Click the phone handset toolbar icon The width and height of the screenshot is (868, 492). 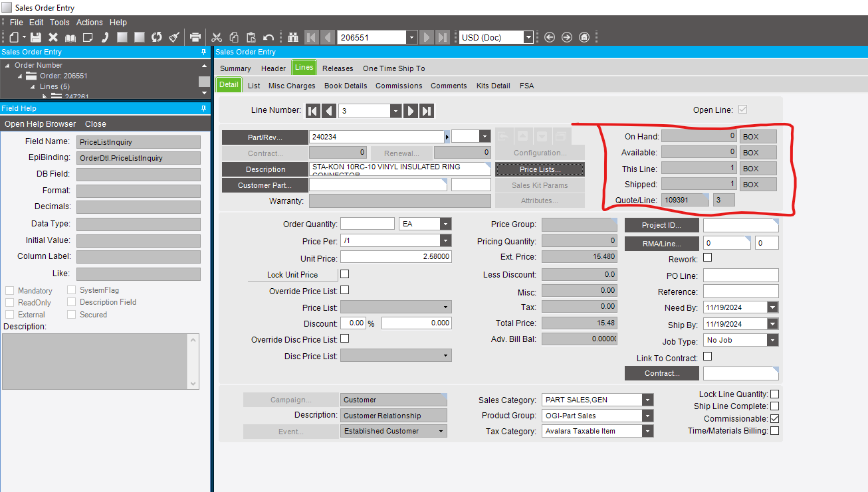105,37
